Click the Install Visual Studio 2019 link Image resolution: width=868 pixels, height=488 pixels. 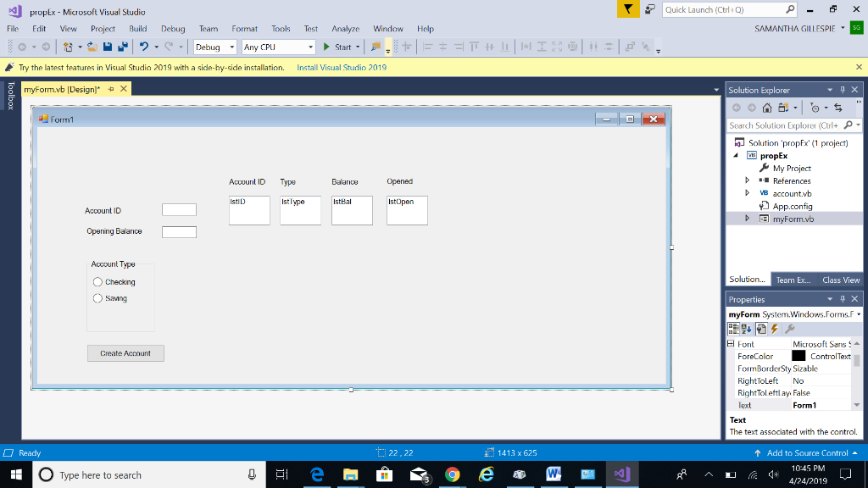[342, 68]
